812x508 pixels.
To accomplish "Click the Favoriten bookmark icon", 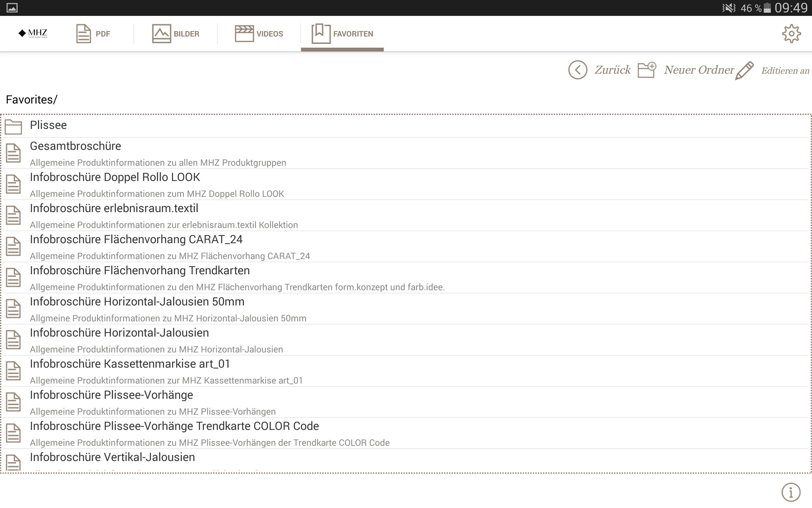I will point(321,34).
